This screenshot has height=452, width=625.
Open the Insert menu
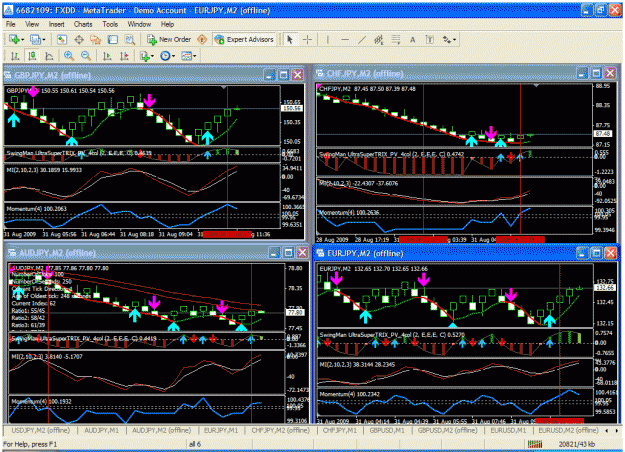57,24
